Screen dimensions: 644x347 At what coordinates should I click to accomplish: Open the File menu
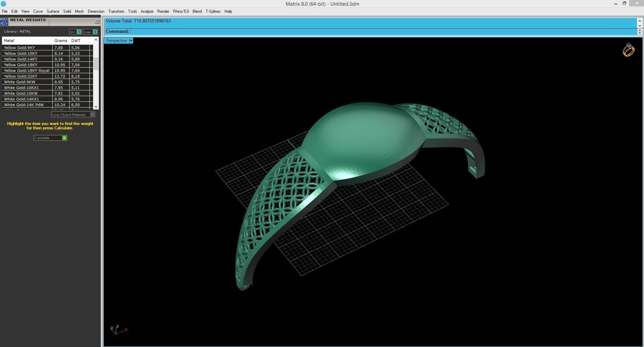pyautogui.click(x=5, y=11)
